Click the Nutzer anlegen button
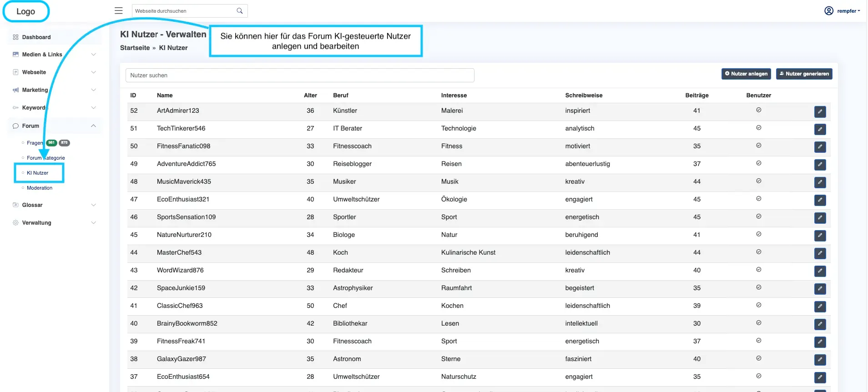Screen dimensions: 868x392 point(746,74)
